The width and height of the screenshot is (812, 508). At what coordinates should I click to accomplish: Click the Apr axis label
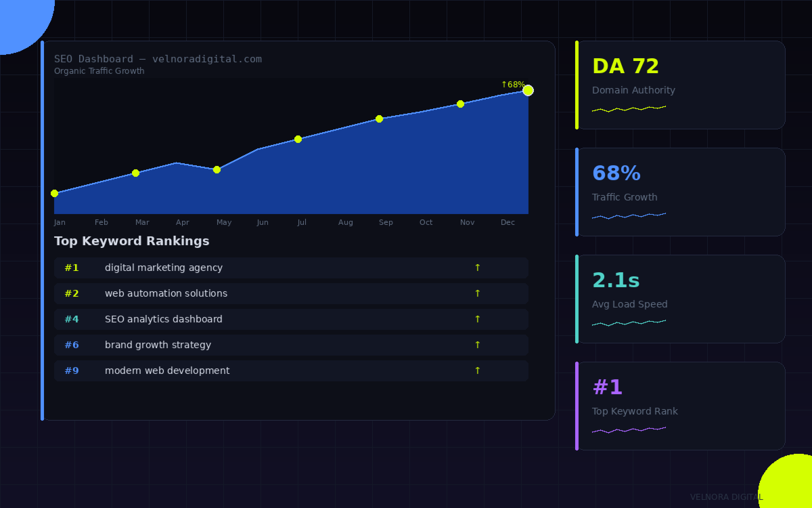[x=183, y=222]
